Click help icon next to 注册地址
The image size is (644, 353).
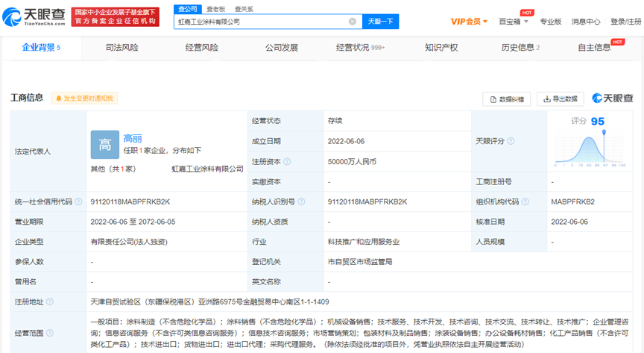(50, 302)
